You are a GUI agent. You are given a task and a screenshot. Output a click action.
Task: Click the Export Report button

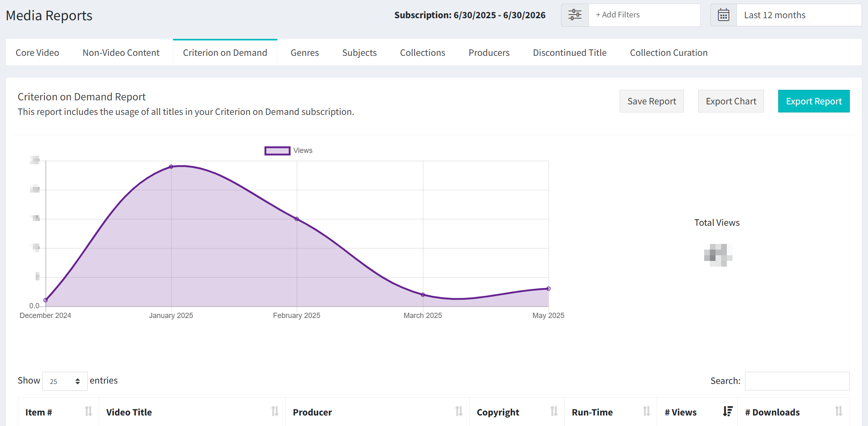pyautogui.click(x=814, y=101)
